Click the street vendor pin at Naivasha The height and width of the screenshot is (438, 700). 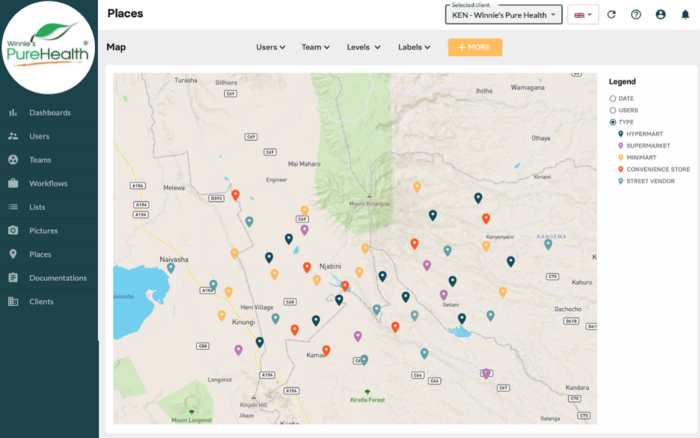pos(171,268)
